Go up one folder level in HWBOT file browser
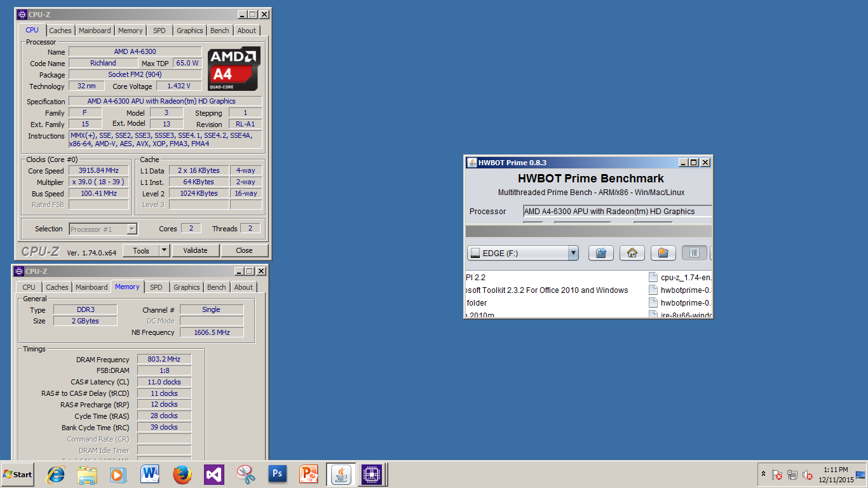The image size is (868, 488). point(600,253)
